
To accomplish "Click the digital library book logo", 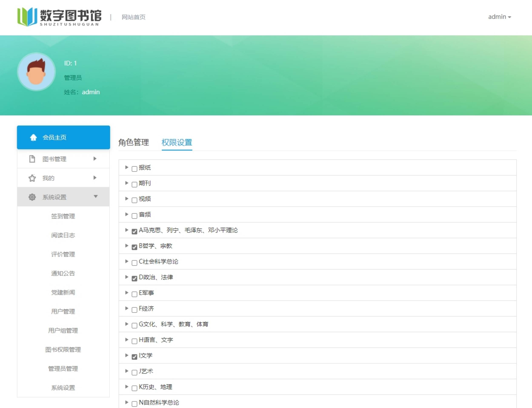I will (x=27, y=17).
